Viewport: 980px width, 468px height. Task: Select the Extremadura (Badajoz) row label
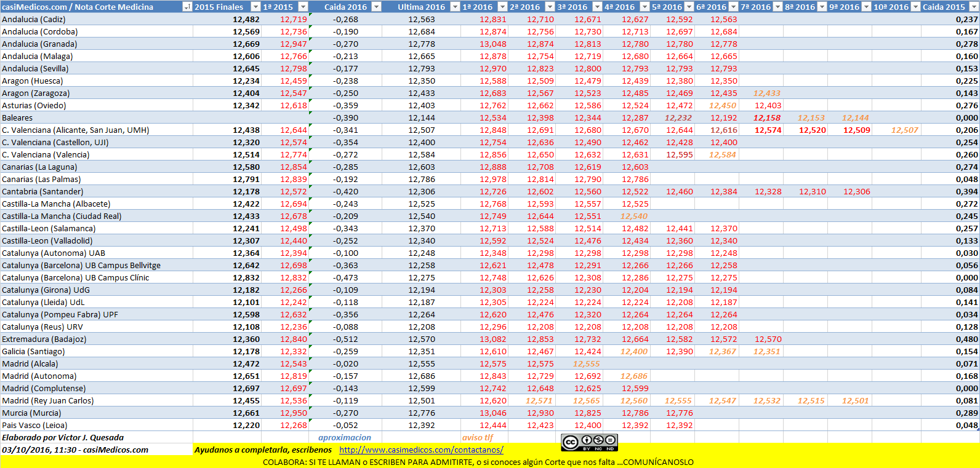(44, 339)
